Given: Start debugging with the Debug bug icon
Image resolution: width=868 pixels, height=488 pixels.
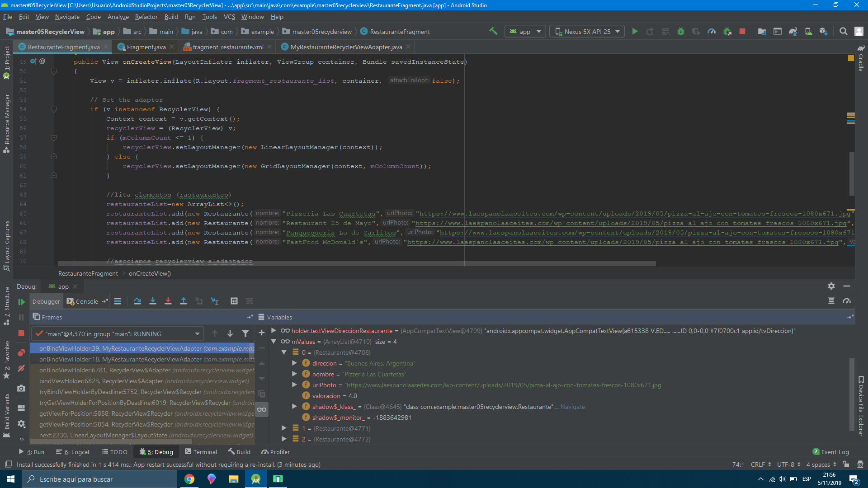Looking at the screenshot, I should pyautogui.click(x=680, y=31).
